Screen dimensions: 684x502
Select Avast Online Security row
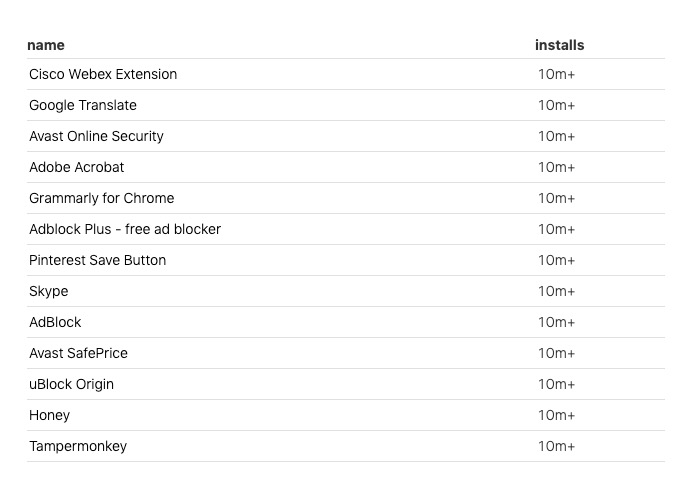[x=96, y=136]
